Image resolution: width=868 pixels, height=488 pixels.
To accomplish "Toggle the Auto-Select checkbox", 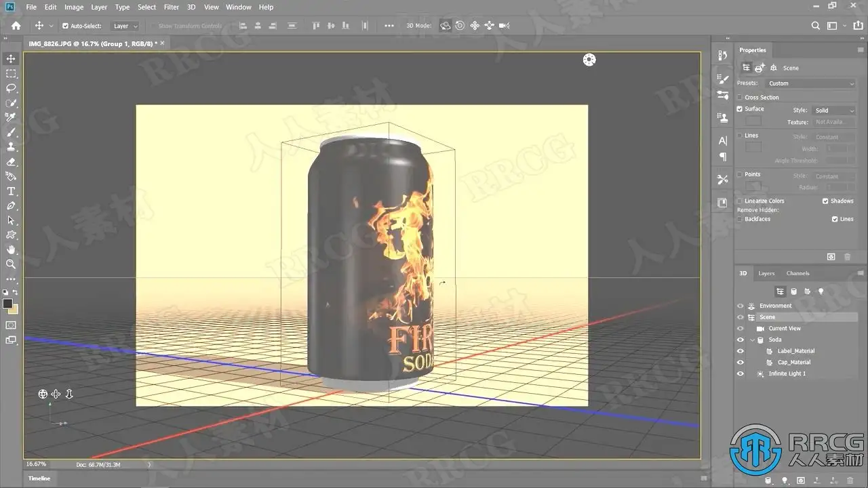I will click(x=65, y=26).
